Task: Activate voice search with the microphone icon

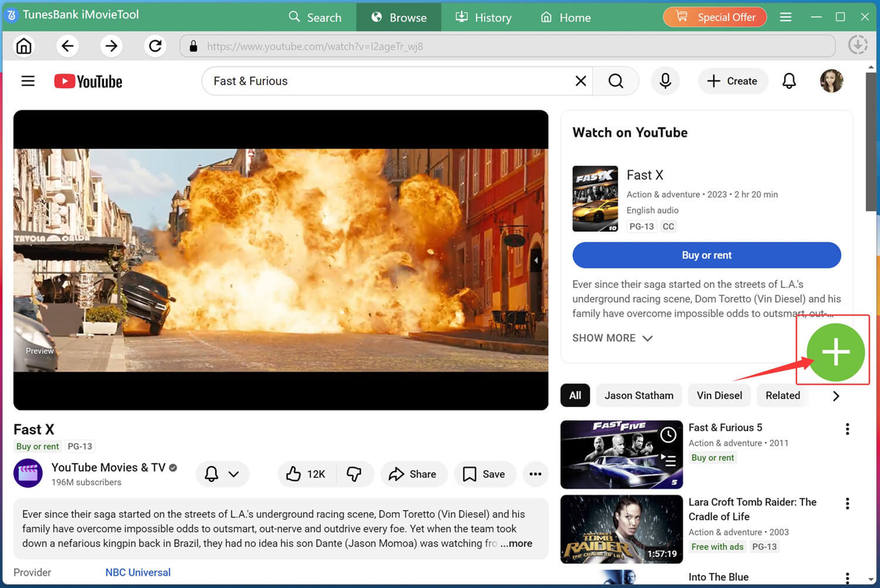Action: coord(665,81)
